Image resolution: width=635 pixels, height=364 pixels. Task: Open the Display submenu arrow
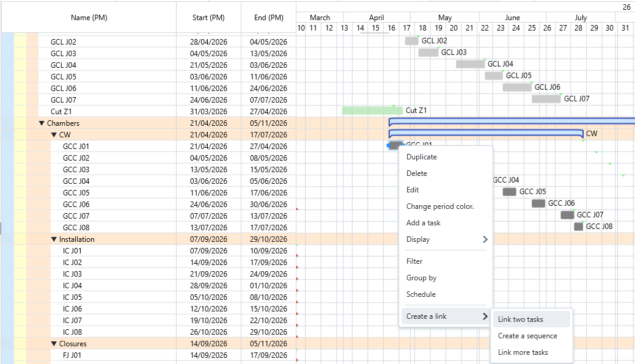(485, 239)
